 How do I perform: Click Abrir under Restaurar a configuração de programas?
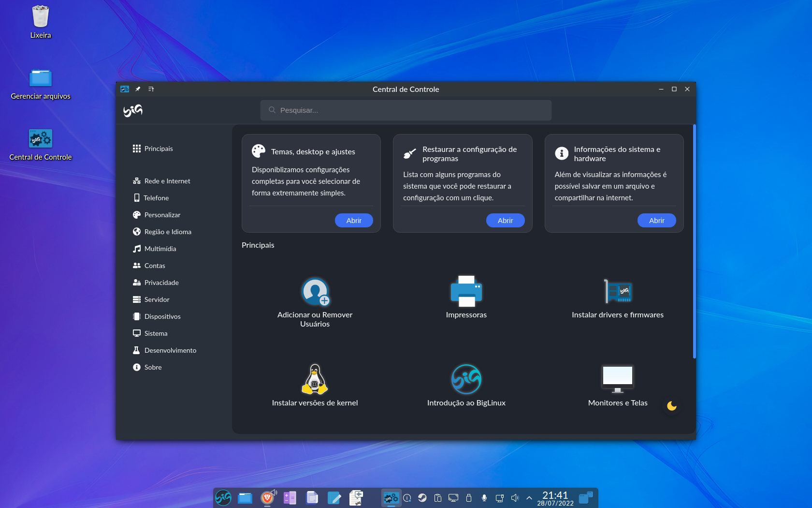(505, 221)
